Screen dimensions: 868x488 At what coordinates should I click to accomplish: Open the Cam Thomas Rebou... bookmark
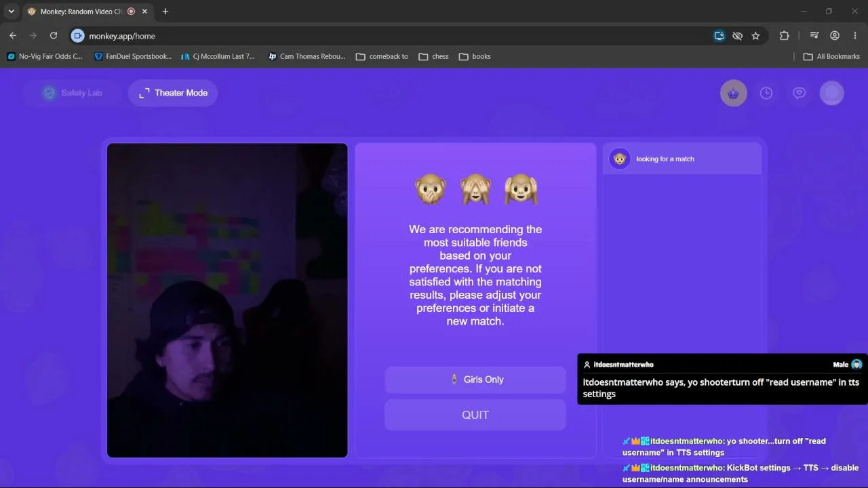click(x=307, y=56)
